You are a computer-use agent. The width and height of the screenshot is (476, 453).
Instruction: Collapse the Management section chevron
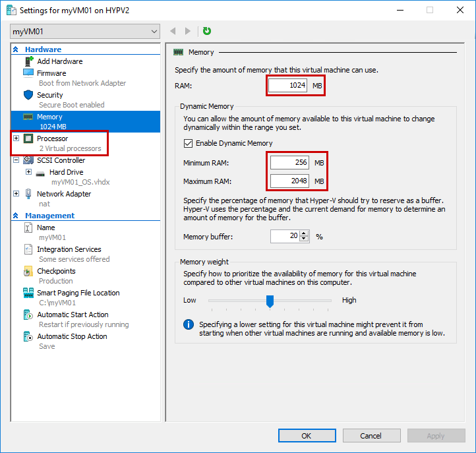[x=16, y=216]
